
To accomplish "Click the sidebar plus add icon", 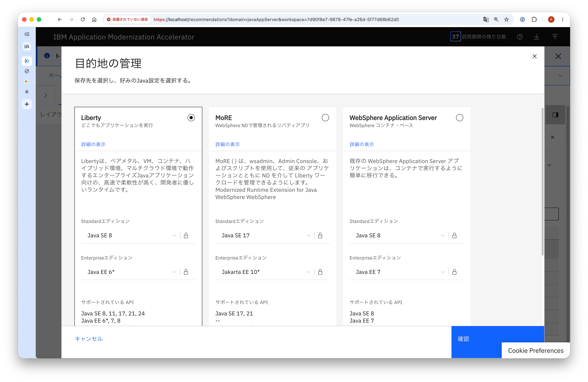I will 27,104.
